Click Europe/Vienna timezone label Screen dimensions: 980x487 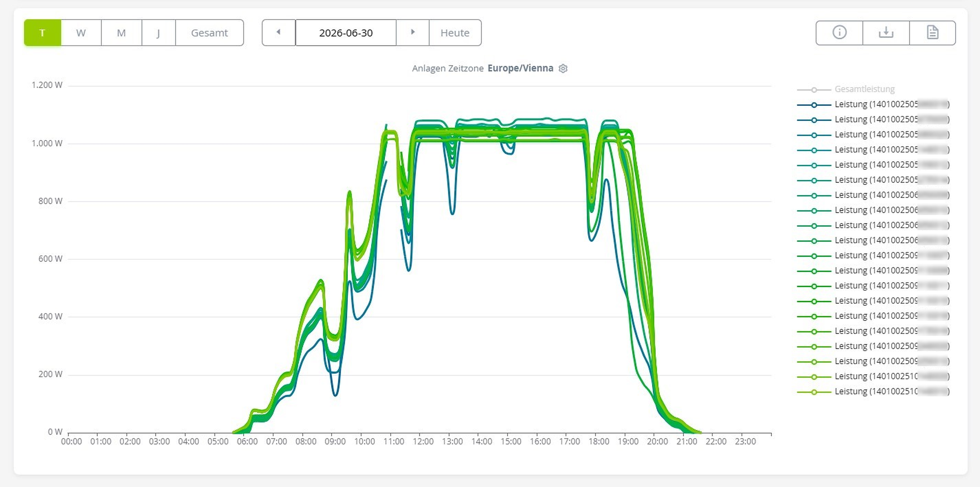520,68
